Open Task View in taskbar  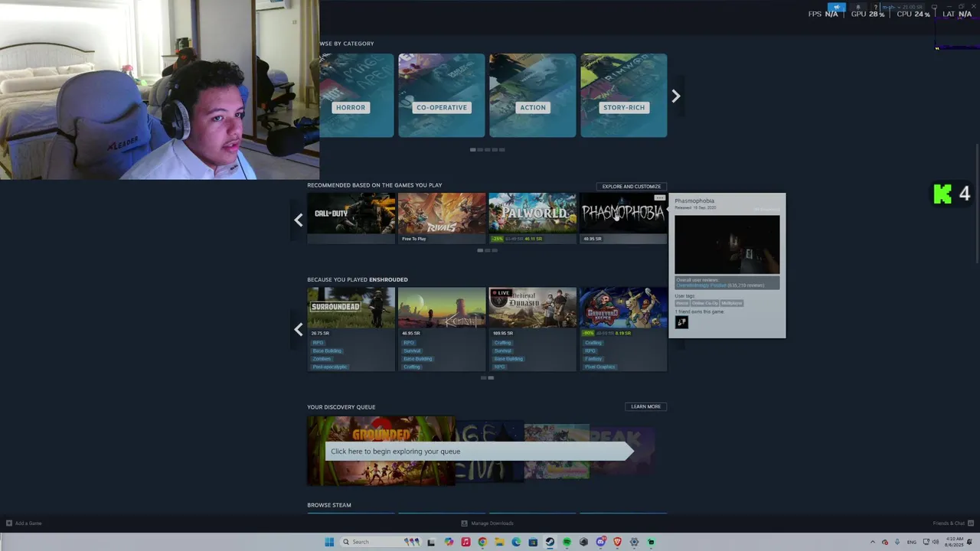click(431, 542)
